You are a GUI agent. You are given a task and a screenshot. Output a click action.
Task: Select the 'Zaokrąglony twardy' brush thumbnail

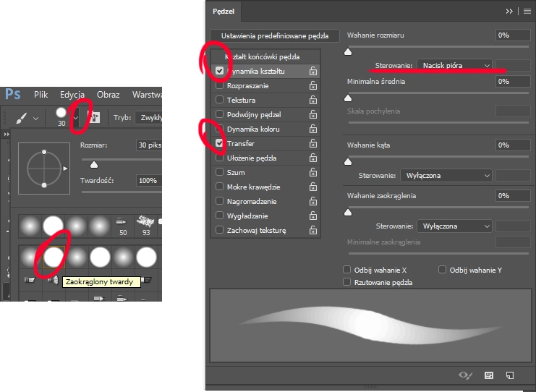53,256
